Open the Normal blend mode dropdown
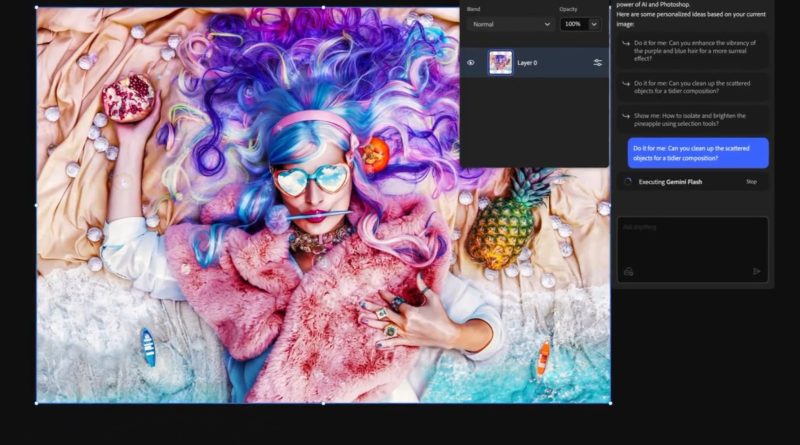 click(510, 23)
